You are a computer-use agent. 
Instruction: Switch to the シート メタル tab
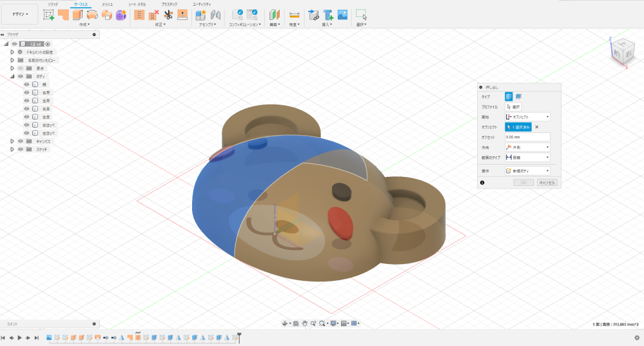coord(137,4)
